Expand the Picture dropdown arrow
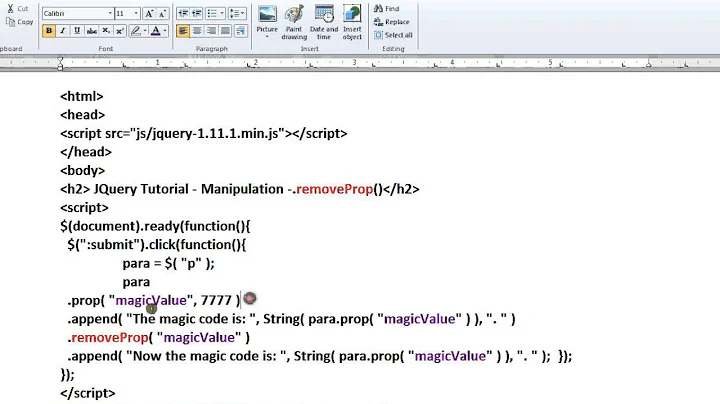Screen dimensions: 720x404 [x=267, y=37]
